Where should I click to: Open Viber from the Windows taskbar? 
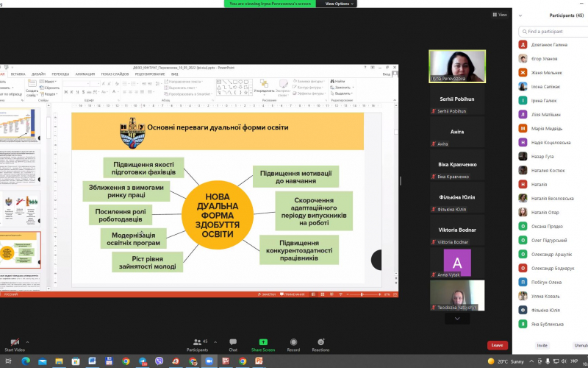pos(159,361)
